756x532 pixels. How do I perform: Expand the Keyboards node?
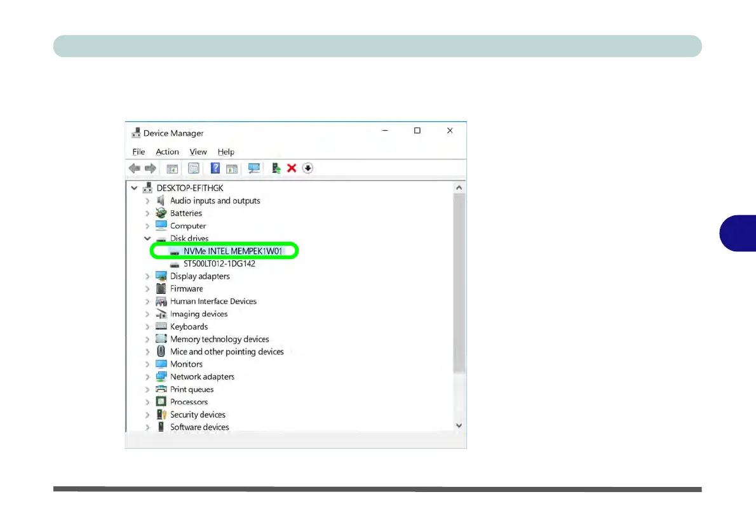click(147, 326)
